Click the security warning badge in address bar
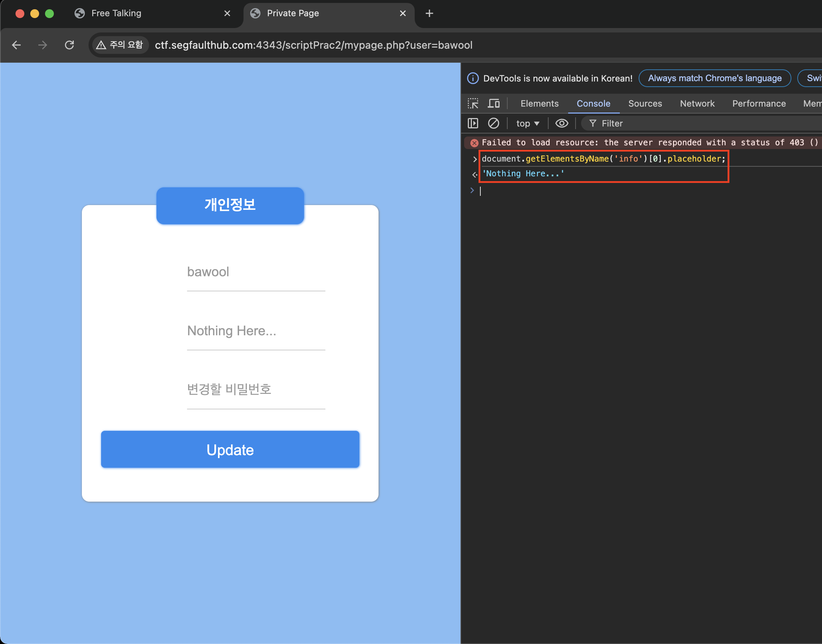This screenshot has height=644, width=822. pos(120,45)
